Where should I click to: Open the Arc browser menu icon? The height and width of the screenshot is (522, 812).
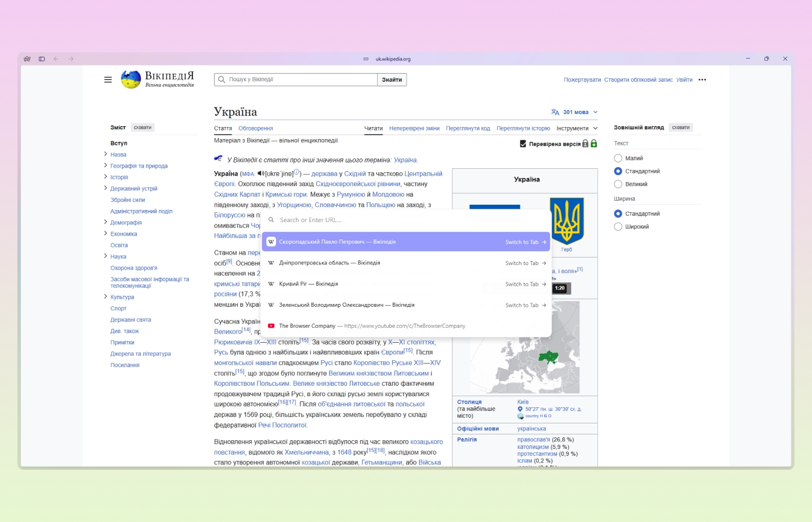[x=27, y=59]
